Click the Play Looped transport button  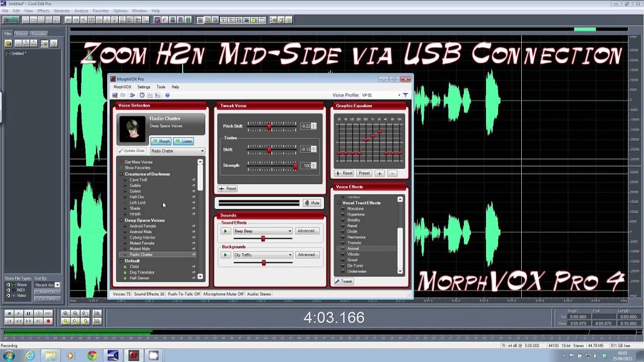point(48,313)
